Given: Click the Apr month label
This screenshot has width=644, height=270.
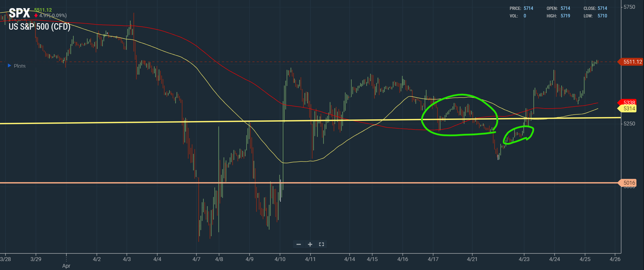Looking at the screenshot, I should point(66,266).
